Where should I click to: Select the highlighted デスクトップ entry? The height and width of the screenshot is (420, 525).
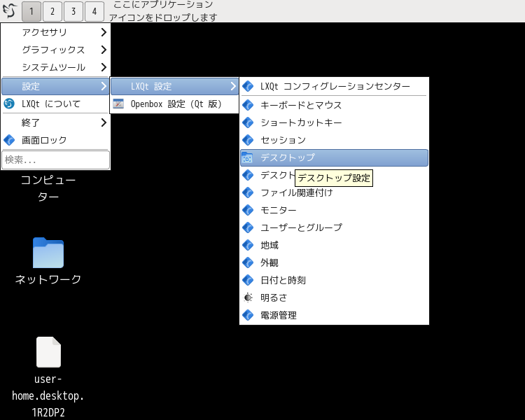334,157
